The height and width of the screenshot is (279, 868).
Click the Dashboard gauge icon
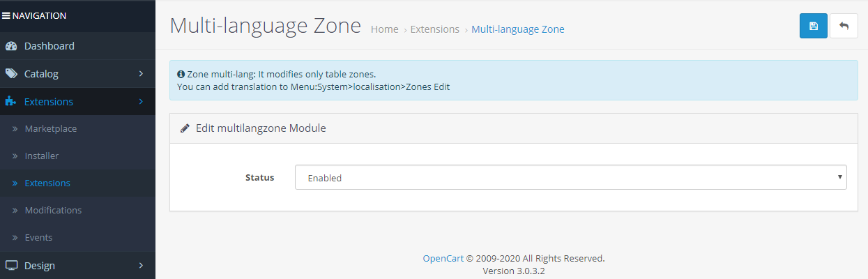[10, 46]
